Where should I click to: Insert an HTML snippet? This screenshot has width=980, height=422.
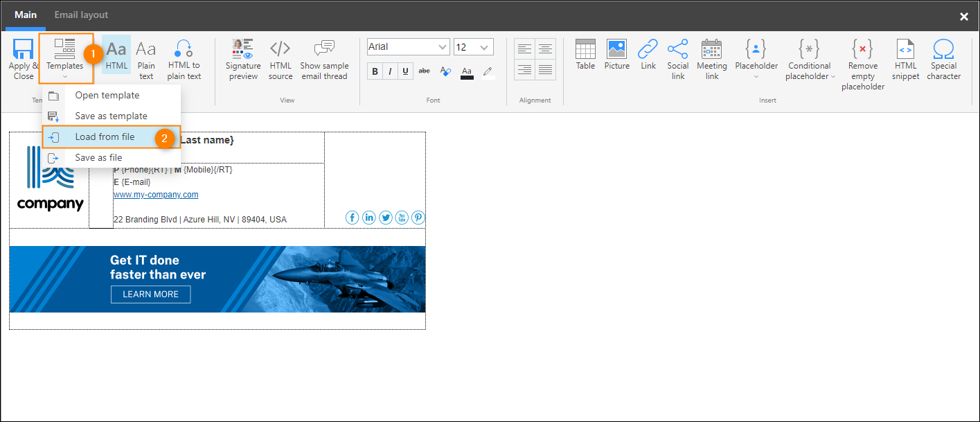(905, 59)
